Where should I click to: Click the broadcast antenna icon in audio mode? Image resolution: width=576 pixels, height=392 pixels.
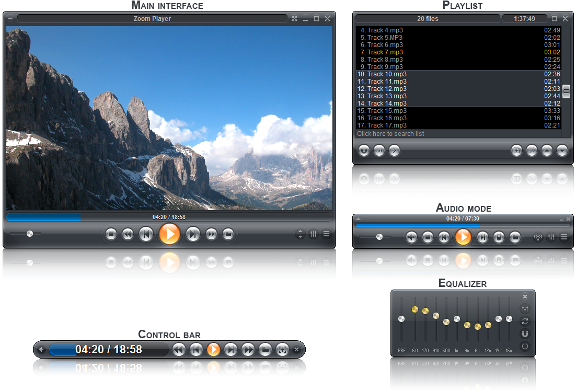pos(538,237)
